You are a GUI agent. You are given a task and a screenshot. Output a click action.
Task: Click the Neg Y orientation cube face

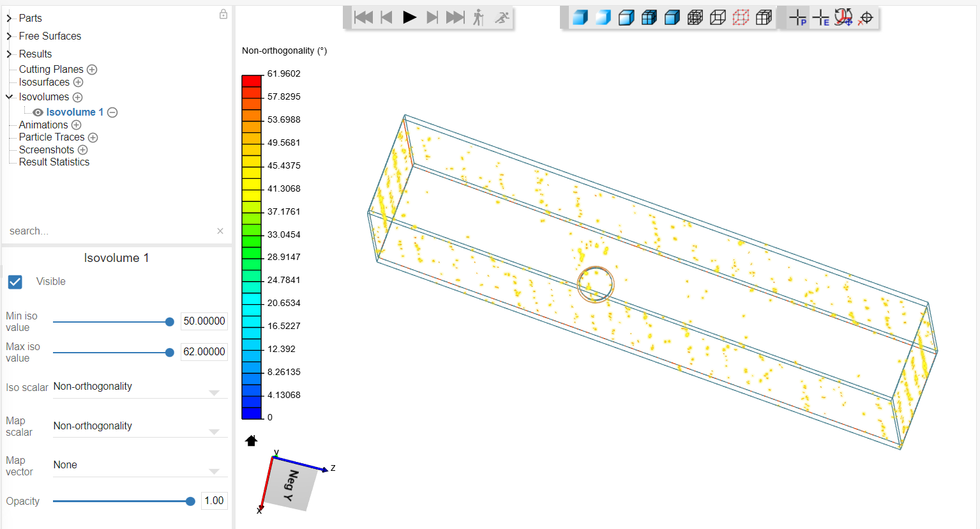pyautogui.click(x=290, y=486)
